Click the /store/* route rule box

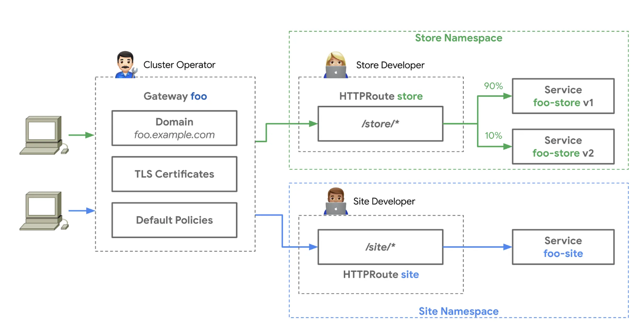point(380,124)
